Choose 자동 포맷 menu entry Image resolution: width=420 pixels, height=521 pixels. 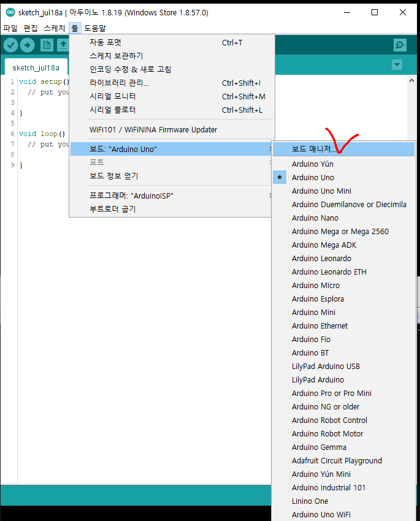pos(172,42)
